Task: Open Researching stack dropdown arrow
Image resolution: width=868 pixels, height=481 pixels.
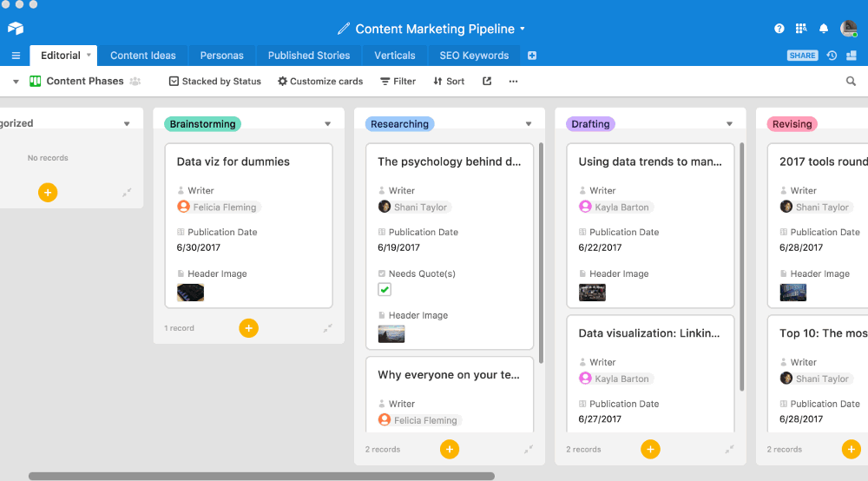Action: coord(529,124)
